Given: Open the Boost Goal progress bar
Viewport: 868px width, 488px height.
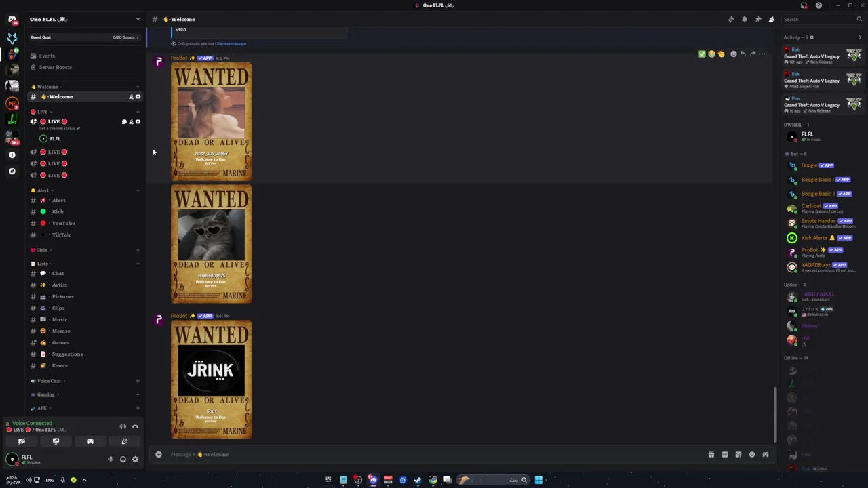Looking at the screenshot, I should tap(85, 37).
